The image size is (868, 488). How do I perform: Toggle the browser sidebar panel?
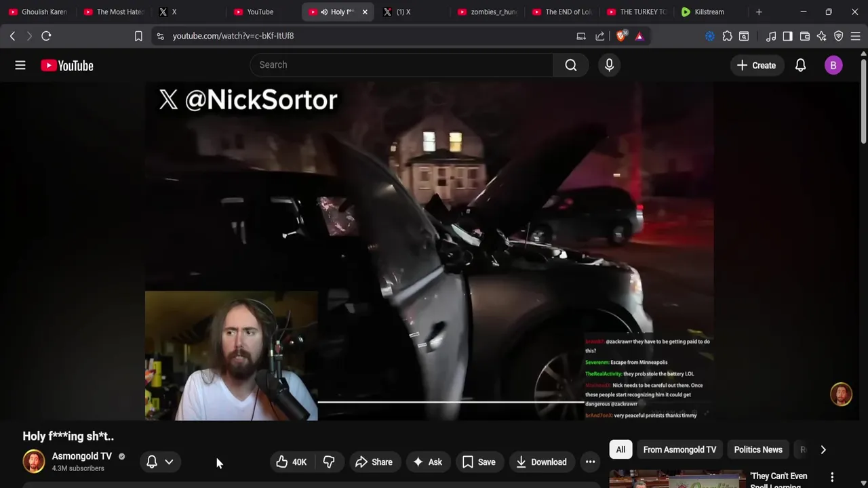point(787,36)
